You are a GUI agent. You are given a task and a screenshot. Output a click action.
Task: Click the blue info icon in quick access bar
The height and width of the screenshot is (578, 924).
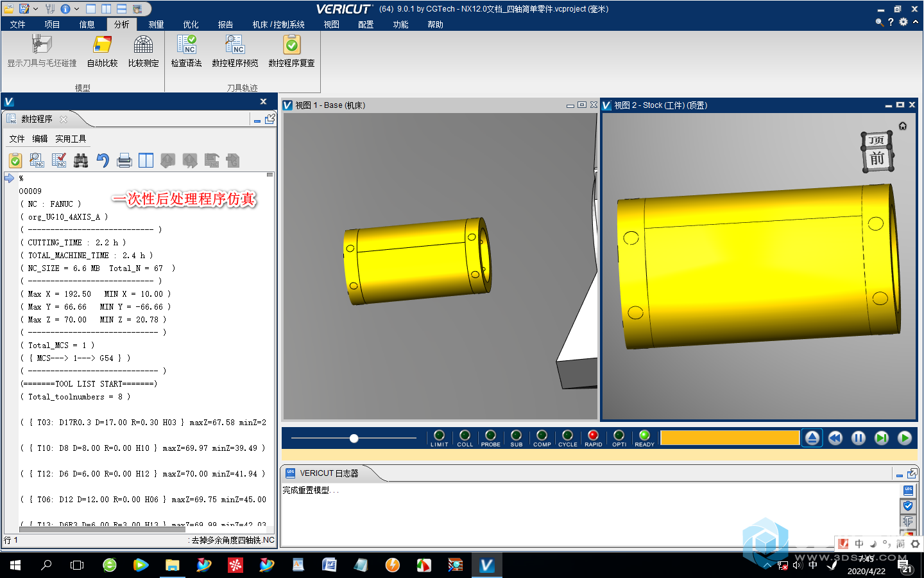[x=65, y=9]
